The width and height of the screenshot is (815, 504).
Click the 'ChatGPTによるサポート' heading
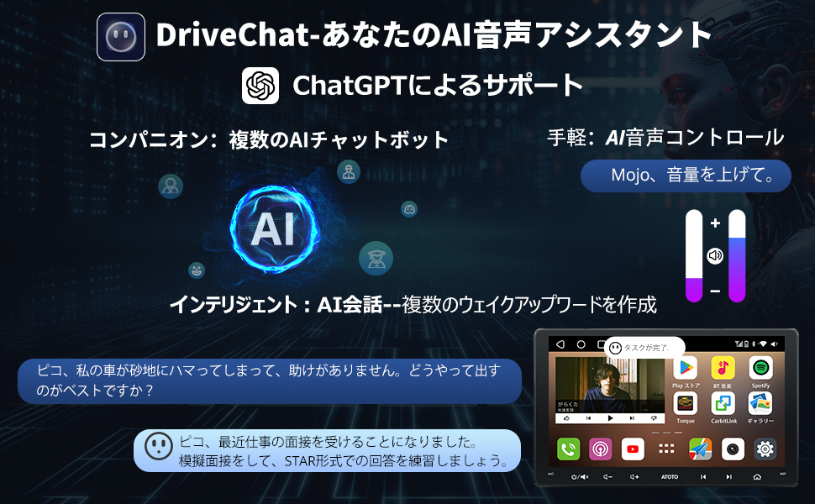pyautogui.click(x=438, y=86)
